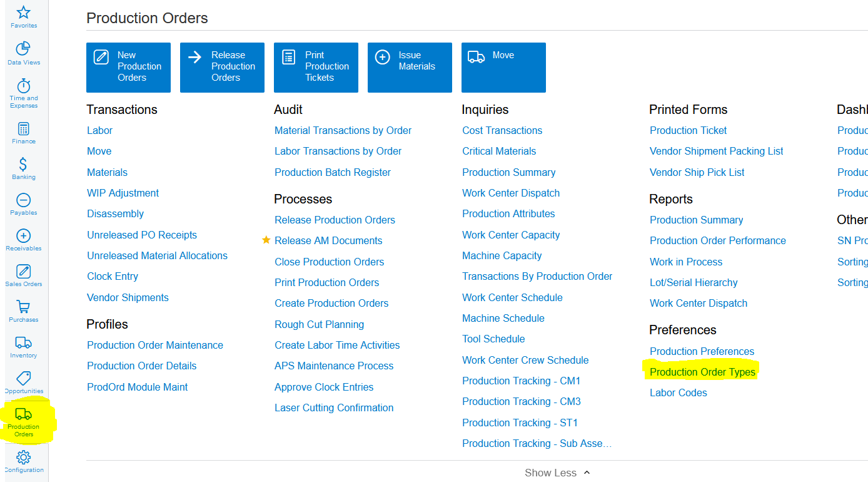The height and width of the screenshot is (482, 868).
Task: Open Time and Expenses stopwatch icon
Action: [x=23, y=86]
